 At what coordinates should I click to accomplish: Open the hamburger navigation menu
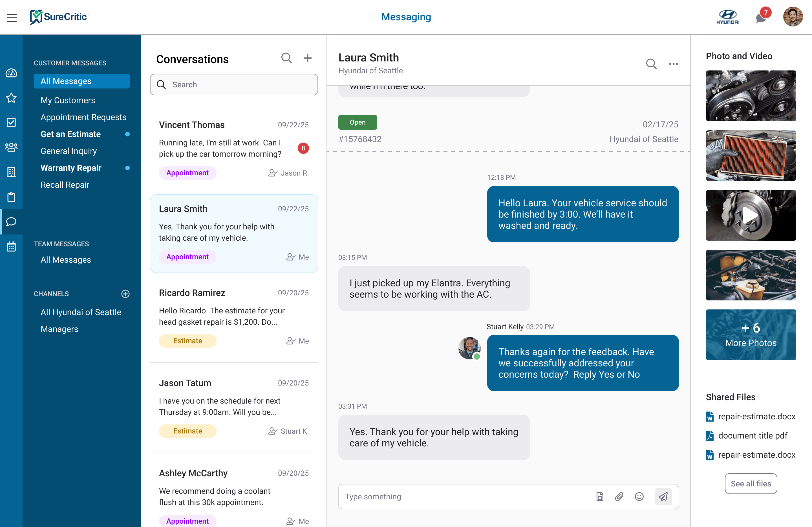pyautogui.click(x=12, y=17)
